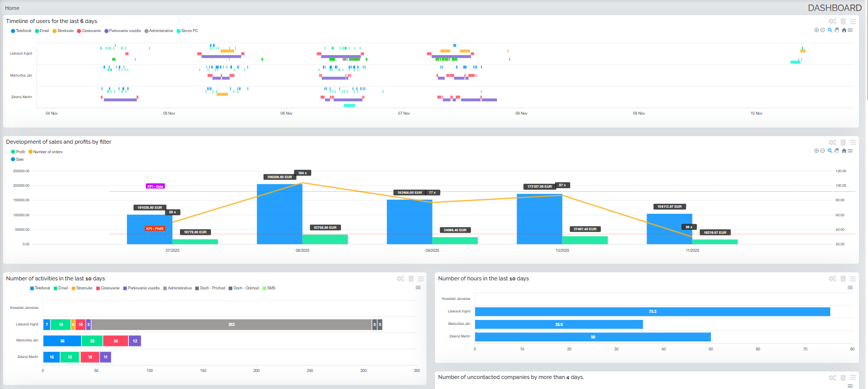Toggle the Profit series in sales legend
Image resolution: width=868 pixels, height=389 pixels.
click(20, 152)
